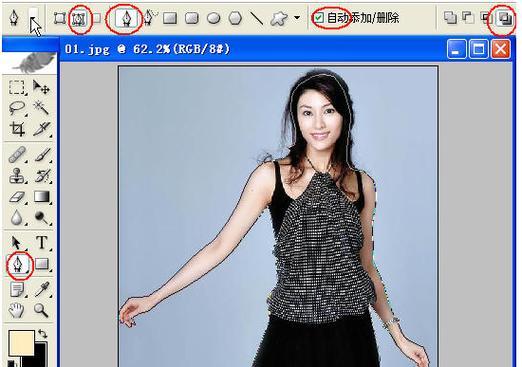Open the foreground color swatch picker
This screenshot has height=367, width=522.
21,343
